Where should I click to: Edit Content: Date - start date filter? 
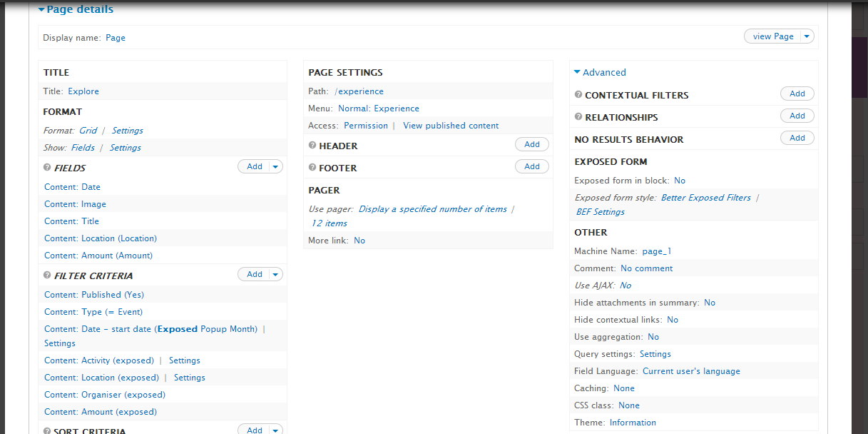click(x=151, y=329)
